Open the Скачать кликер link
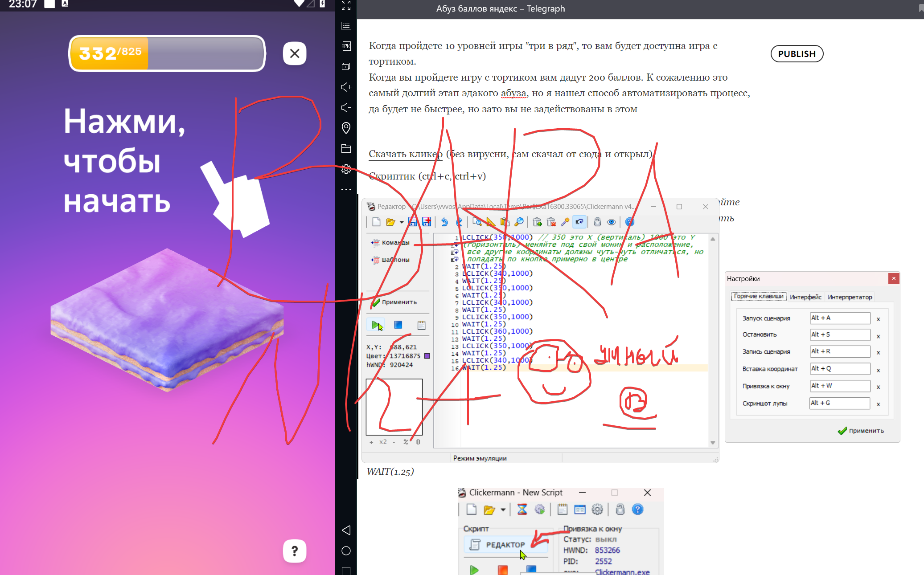 click(x=406, y=154)
